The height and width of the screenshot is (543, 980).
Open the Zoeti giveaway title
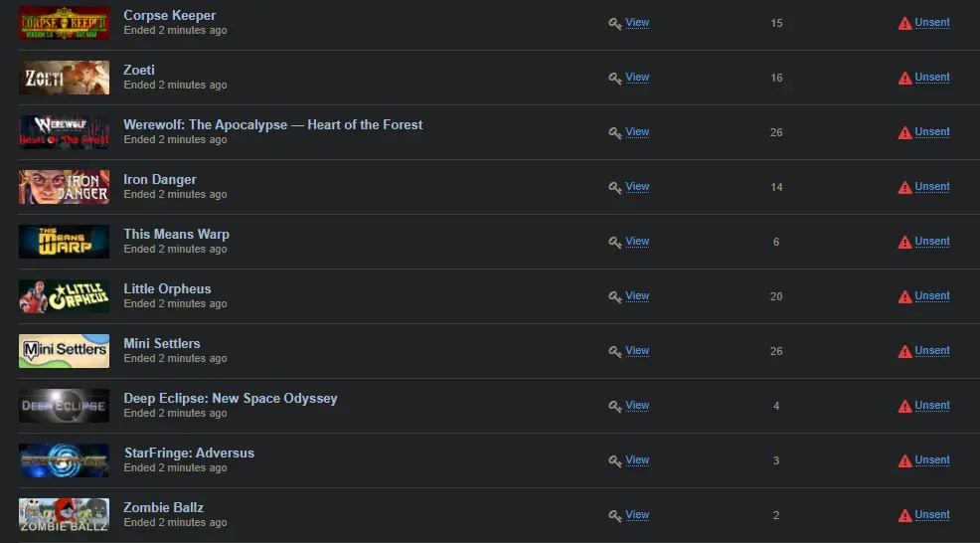(x=139, y=70)
